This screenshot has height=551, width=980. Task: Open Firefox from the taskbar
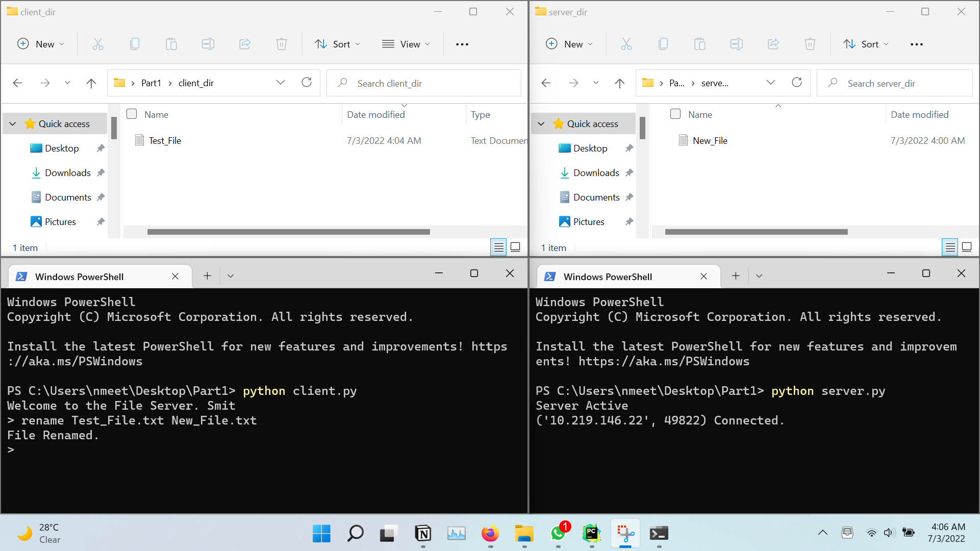[x=490, y=534]
